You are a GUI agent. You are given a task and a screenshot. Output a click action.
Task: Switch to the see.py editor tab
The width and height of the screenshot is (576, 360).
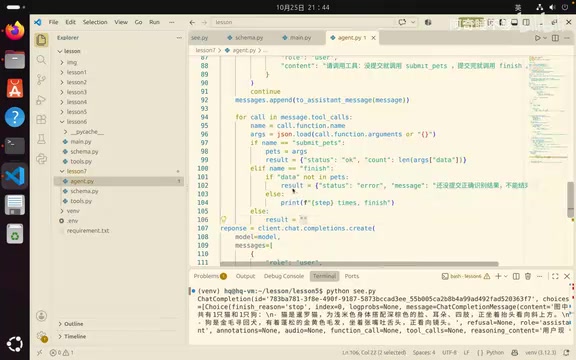click(x=199, y=38)
